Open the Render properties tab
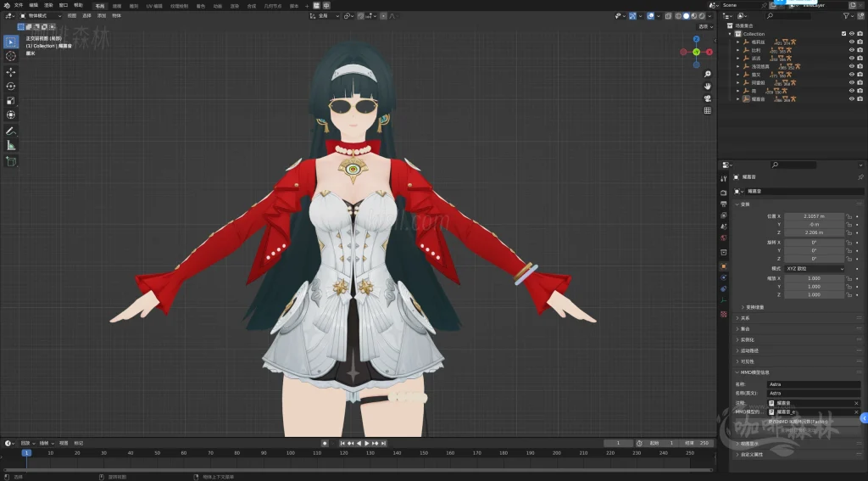This screenshot has height=481, width=868. [x=724, y=193]
